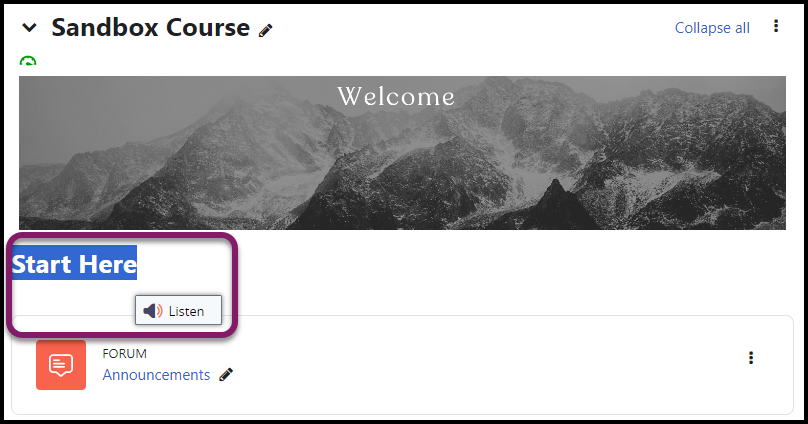808x424 pixels.
Task: Click the white speech bubble inside forum tile
Action: coord(61,365)
